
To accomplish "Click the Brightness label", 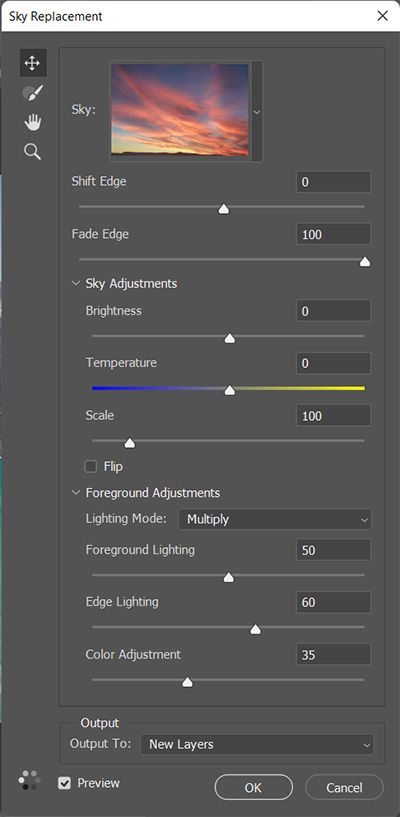I will coord(114,311).
